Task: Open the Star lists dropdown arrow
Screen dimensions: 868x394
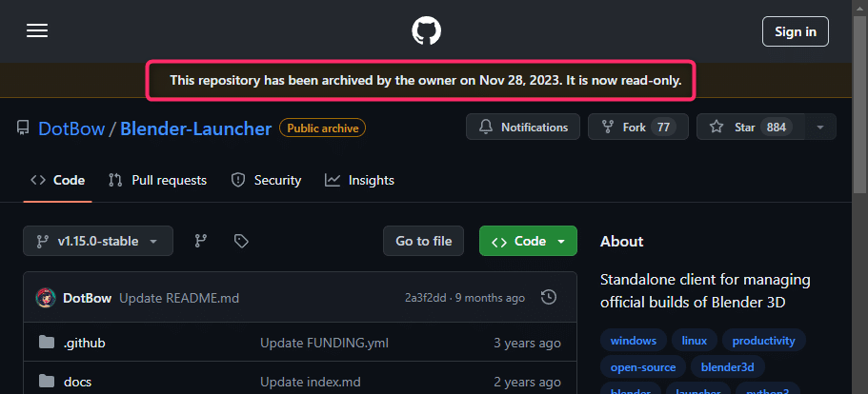Action: [821, 127]
